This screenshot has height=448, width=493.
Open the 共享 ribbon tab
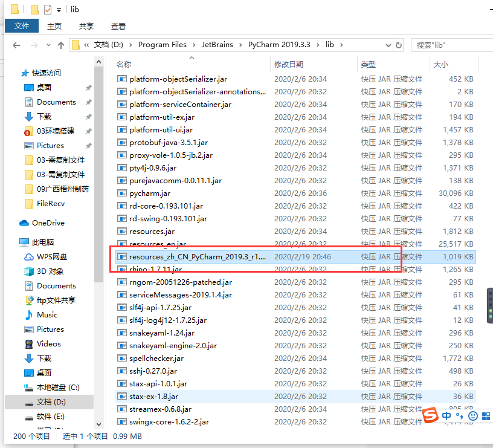tap(86, 26)
